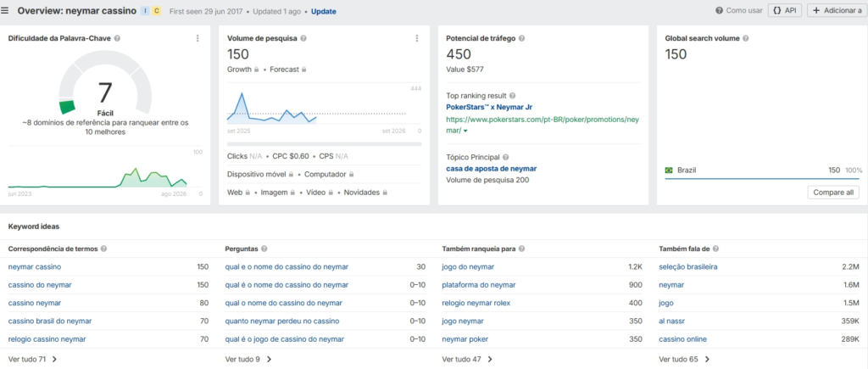Open keyword 'al nassr'
Image resolution: width=868 pixels, height=369 pixels.
tap(670, 321)
